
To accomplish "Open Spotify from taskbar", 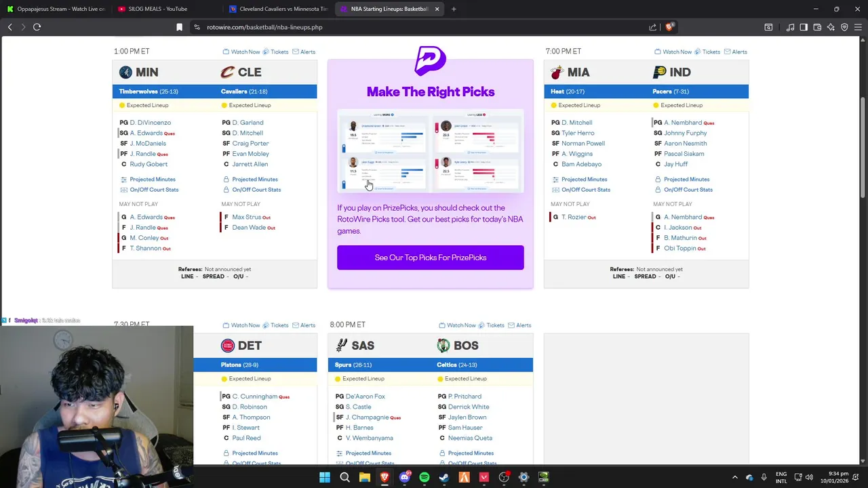I will point(425,478).
